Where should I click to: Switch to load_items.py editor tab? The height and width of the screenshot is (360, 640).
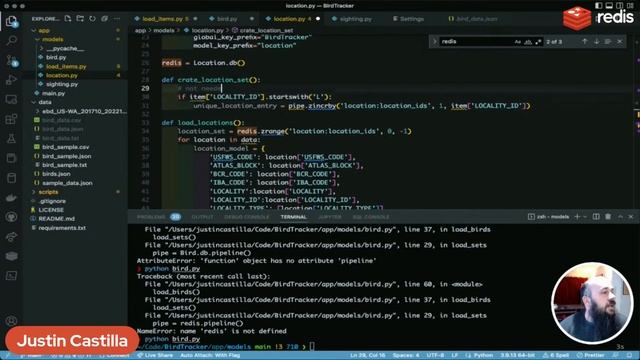[x=162, y=19]
